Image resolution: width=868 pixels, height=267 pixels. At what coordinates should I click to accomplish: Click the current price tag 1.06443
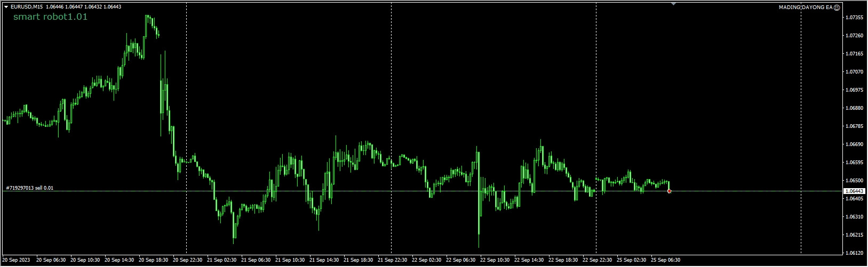click(x=855, y=191)
